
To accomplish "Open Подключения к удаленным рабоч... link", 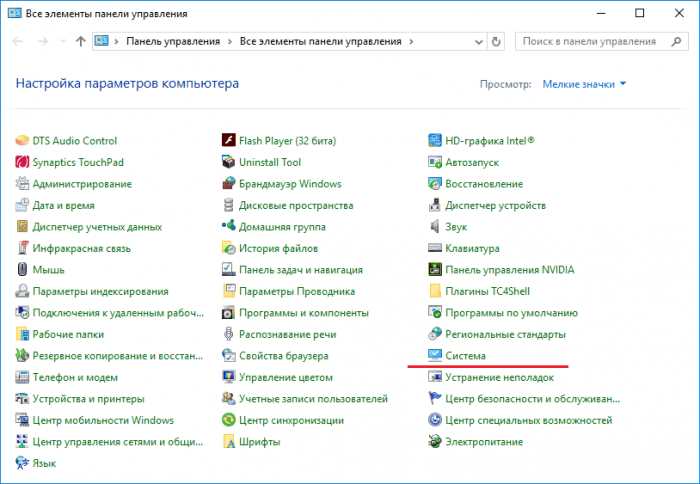I will [x=118, y=313].
